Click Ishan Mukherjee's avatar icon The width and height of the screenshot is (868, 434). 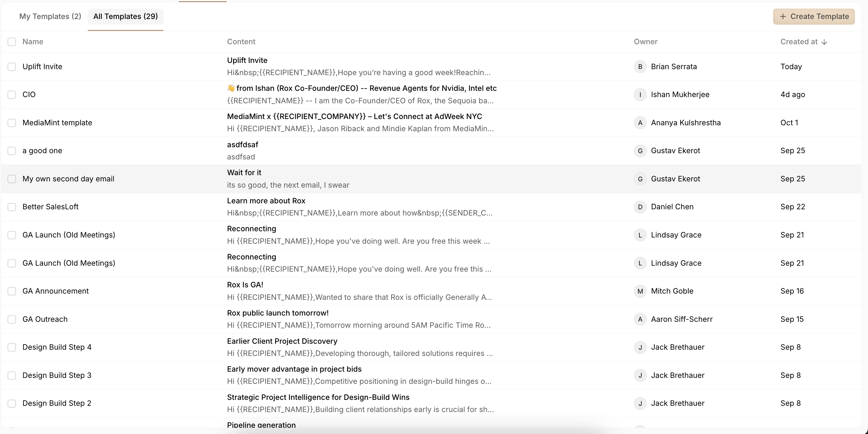(640, 94)
